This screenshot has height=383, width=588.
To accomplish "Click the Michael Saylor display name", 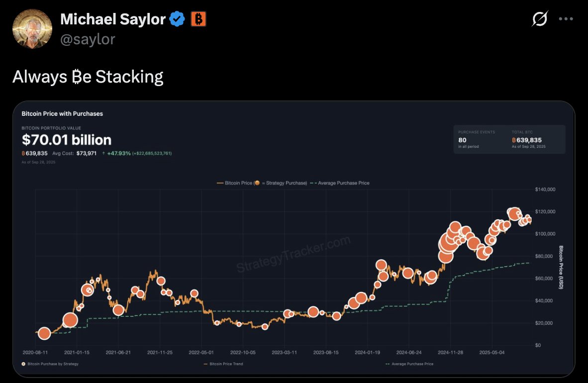I will click(113, 19).
